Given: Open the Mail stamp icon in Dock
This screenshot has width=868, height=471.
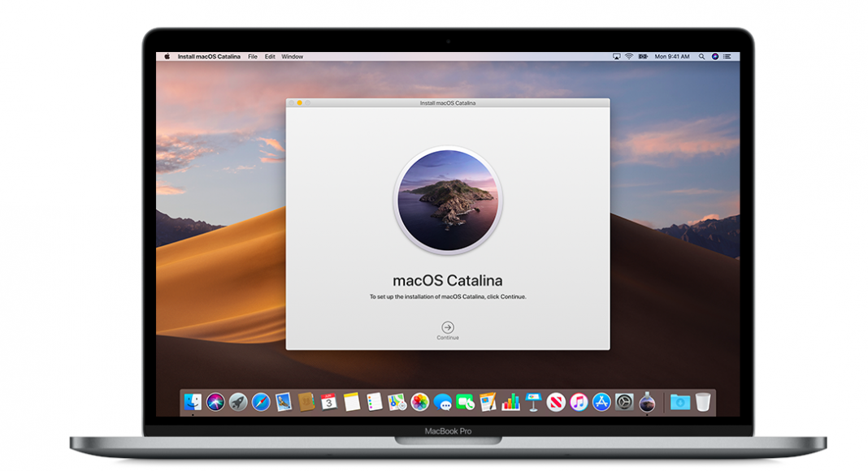Looking at the screenshot, I should click(284, 402).
